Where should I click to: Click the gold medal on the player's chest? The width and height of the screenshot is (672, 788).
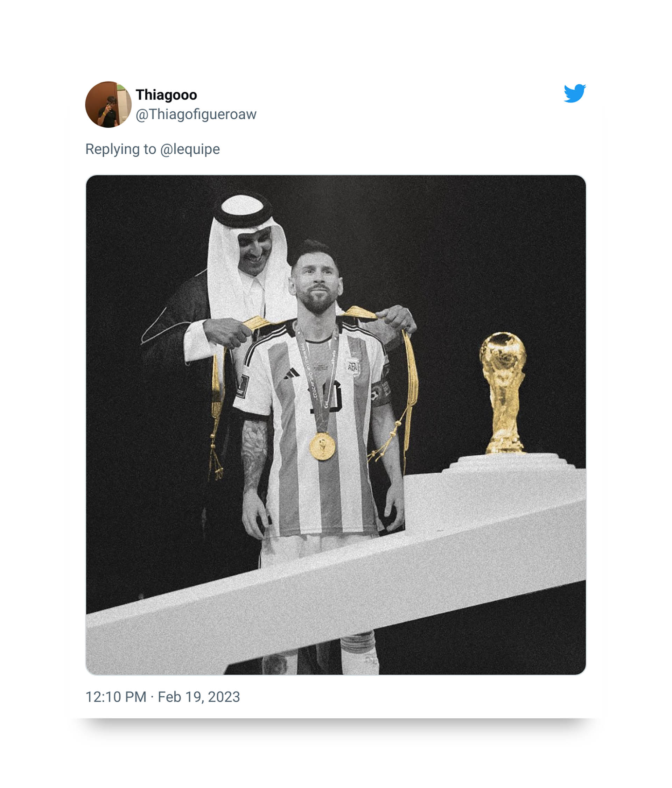click(322, 446)
